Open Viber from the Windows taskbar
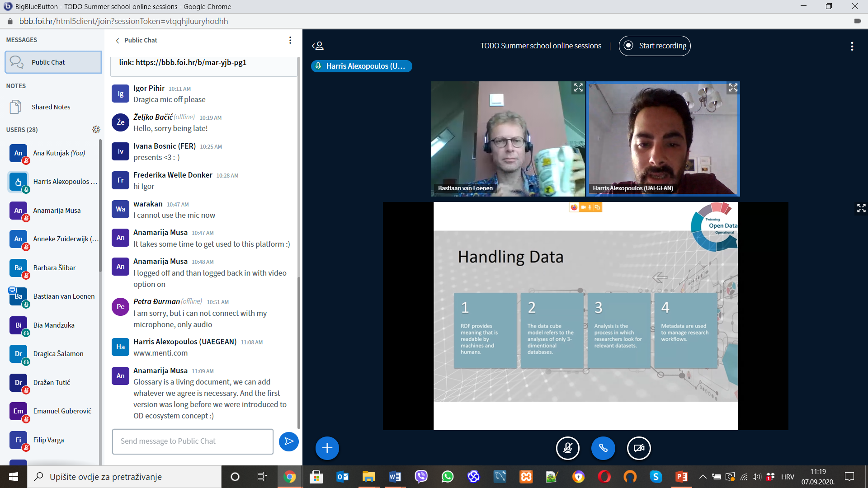 (x=421, y=477)
